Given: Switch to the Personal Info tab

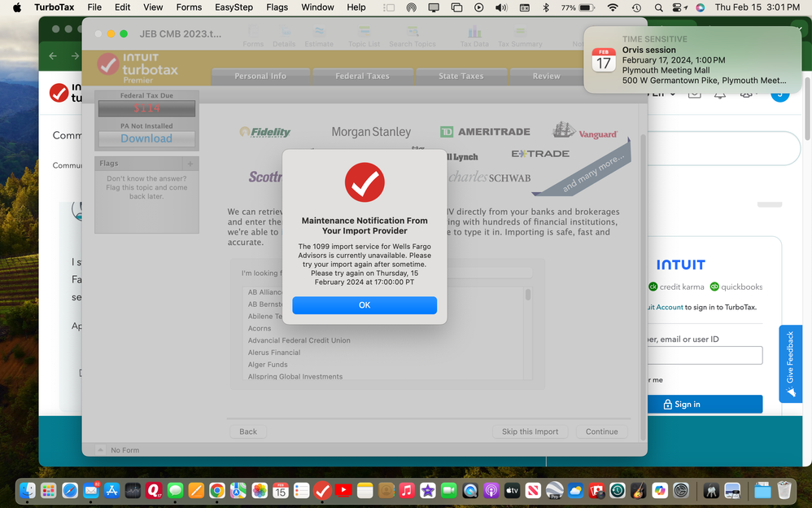Looking at the screenshot, I should click(260, 77).
